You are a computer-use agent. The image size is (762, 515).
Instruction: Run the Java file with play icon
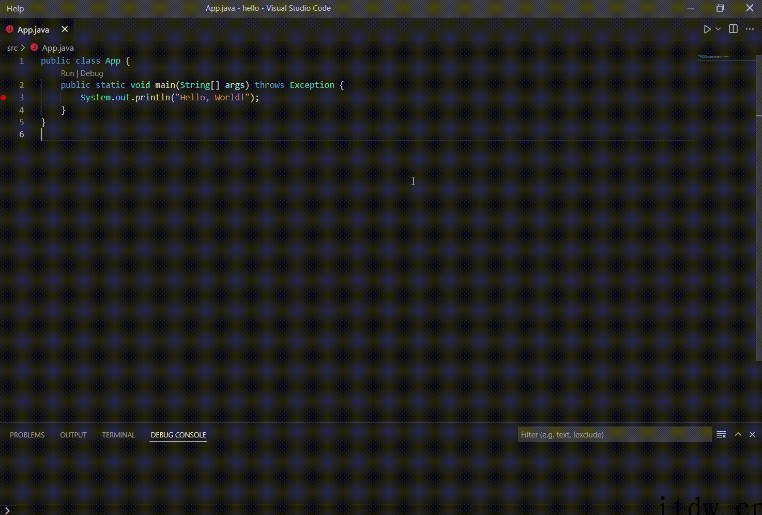pyautogui.click(x=707, y=29)
